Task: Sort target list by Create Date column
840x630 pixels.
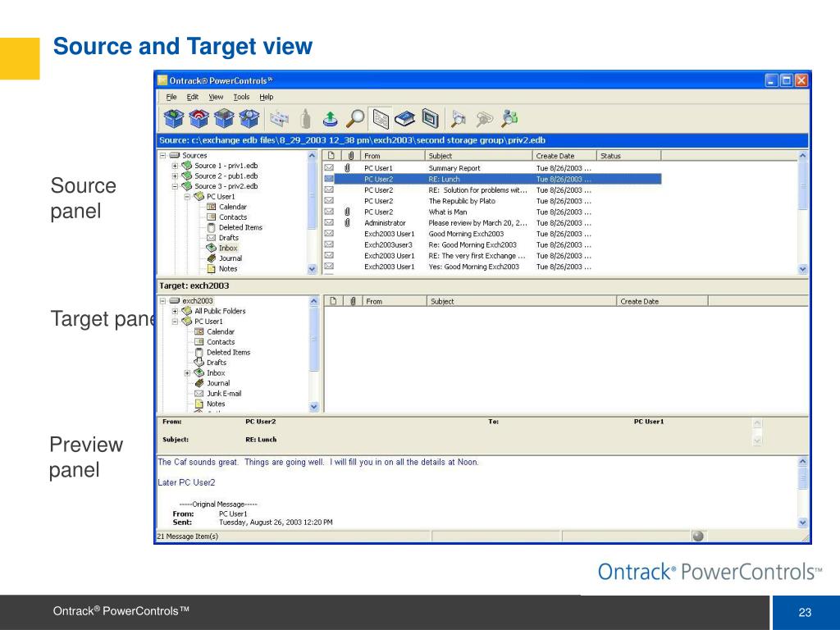Action: [x=662, y=302]
